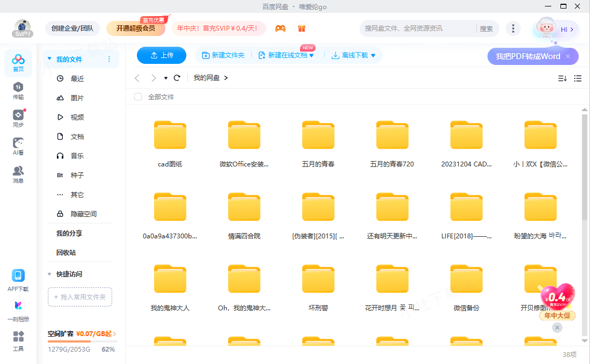Open sort order icon
The height and width of the screenshot is (364, 590).
click(562, 78)
